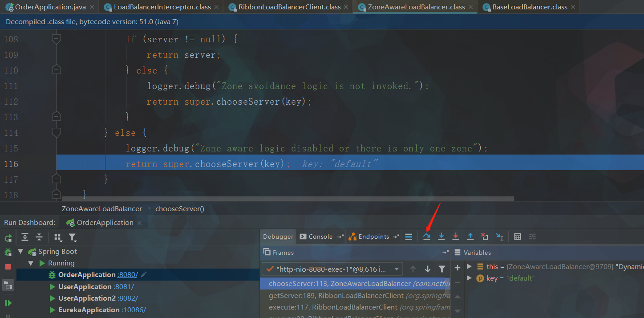Edit OrderApplication configuration pencil icon

coord(144,275)
